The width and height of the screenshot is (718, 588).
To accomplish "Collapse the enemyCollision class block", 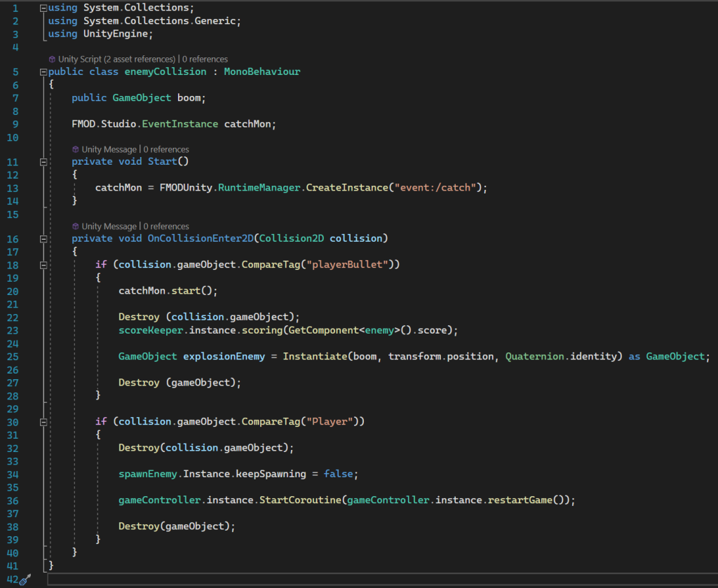I will (44, 72).
